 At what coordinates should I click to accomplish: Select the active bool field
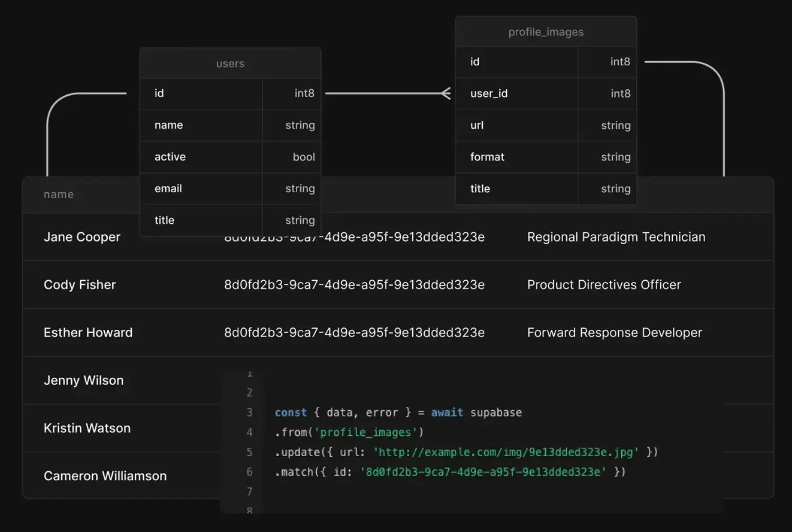[x=170, y=157]
